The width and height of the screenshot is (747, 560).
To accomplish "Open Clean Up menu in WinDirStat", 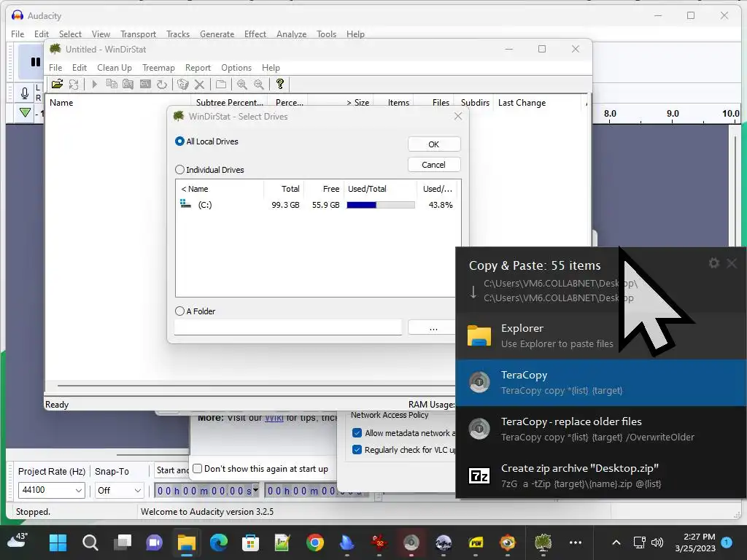I will pos(115,68).
